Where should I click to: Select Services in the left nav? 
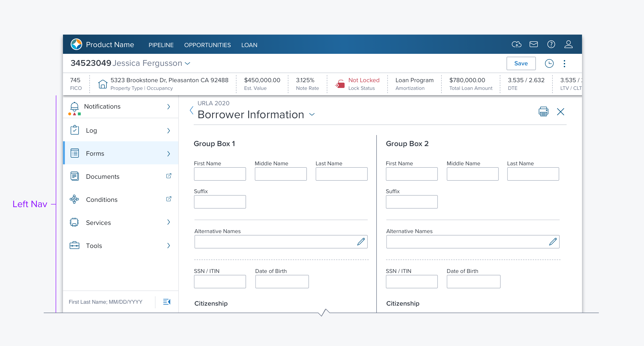[121, 222]
